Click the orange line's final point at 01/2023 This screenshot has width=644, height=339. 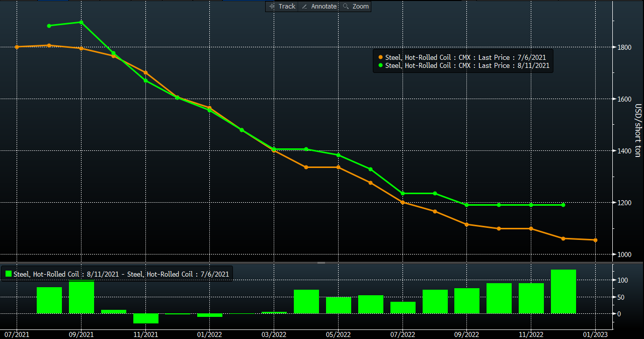click(x=595, y=240)
